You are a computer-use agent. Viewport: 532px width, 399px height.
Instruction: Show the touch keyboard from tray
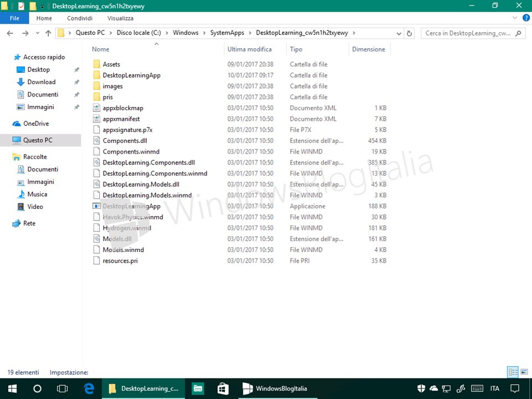[477, 388]
